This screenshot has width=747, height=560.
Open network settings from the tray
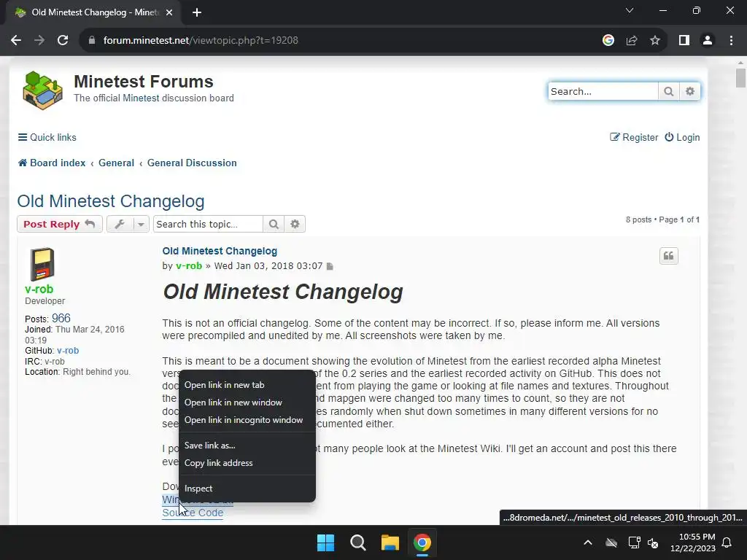[634, 542]
